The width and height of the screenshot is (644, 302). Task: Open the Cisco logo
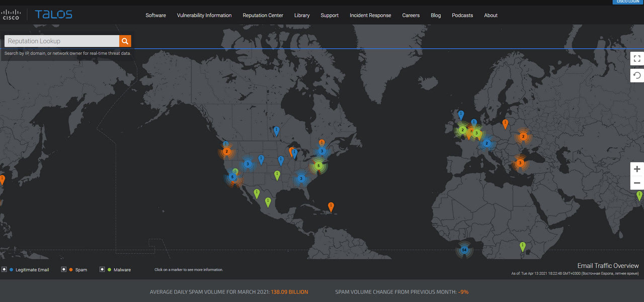(11, 15)
